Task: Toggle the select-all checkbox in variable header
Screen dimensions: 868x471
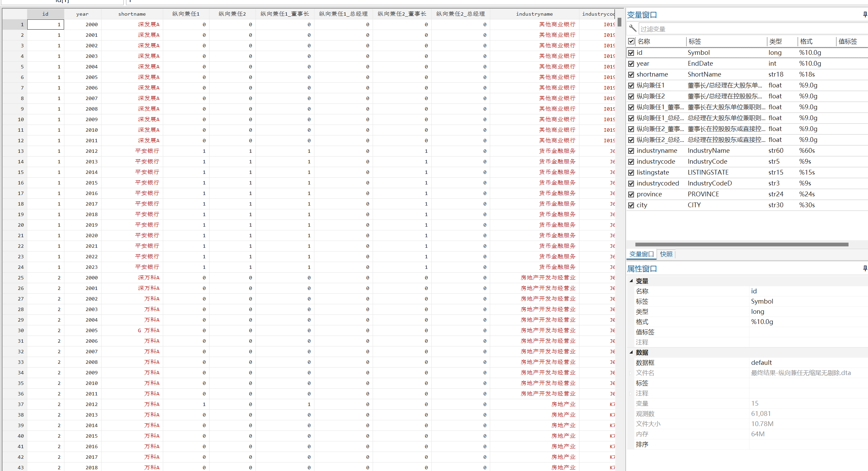Action: (x=631, y=42)
